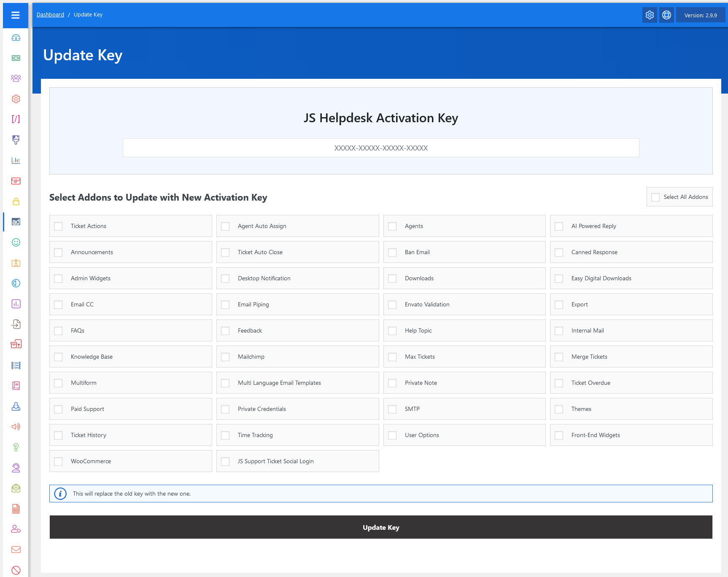Enable the Ticket Actions addon checkbox
Image resolution: width=728 pixels, height=577 pixels.
point(59,226)
